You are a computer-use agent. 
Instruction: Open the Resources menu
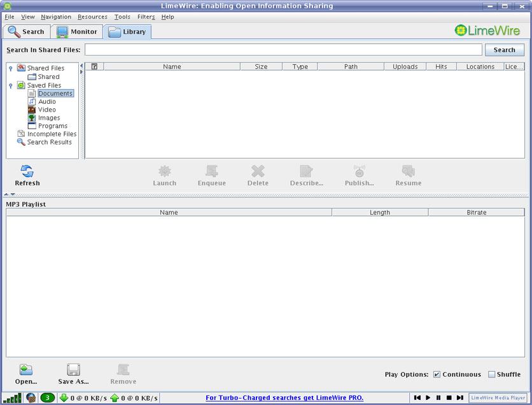click(92, 17)
